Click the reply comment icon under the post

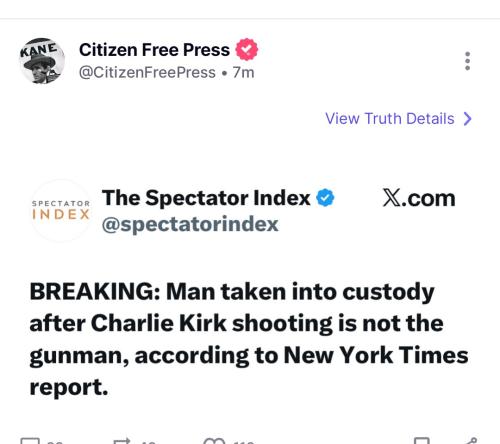coord(30,441)
